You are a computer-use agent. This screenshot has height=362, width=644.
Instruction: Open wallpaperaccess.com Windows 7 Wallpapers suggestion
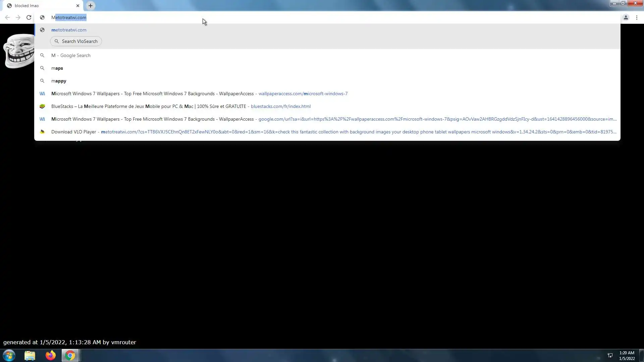pos(199,94)
